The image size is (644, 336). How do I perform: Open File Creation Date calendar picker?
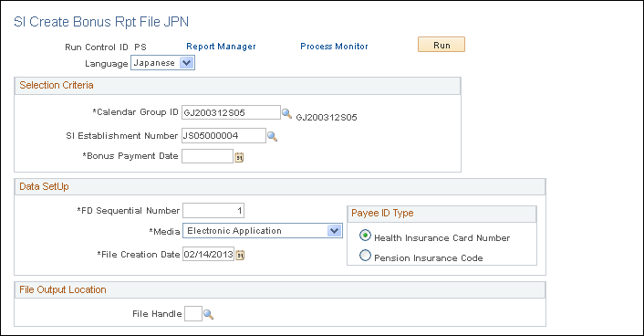pyautogui.click(x=240, y=255)
